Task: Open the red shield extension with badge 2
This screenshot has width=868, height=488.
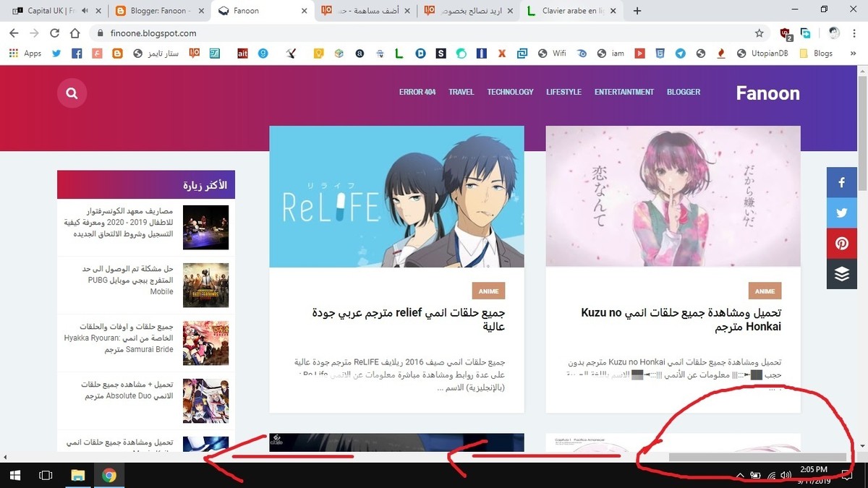Action: pos(786,33)
